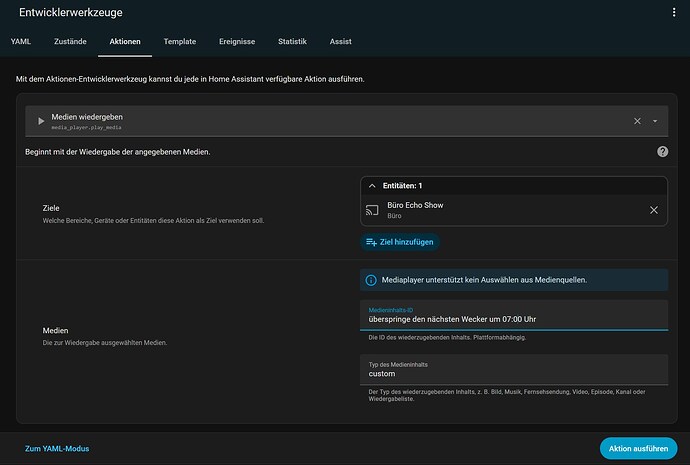
Task: Switch to YAML mode via Zum YAML-Modus
Action: [57, 448]
